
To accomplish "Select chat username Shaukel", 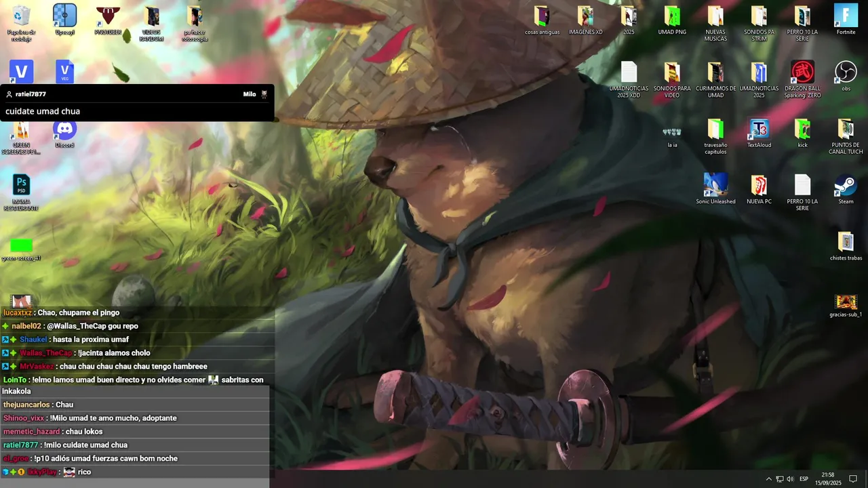I will click(33, 340).
